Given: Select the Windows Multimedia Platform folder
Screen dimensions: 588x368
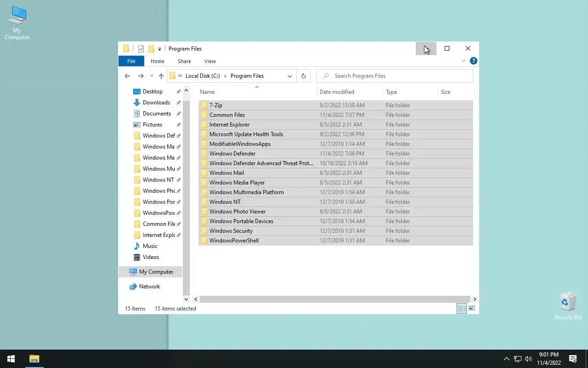Looking at the screenshot, I should [x=336, y=192].
